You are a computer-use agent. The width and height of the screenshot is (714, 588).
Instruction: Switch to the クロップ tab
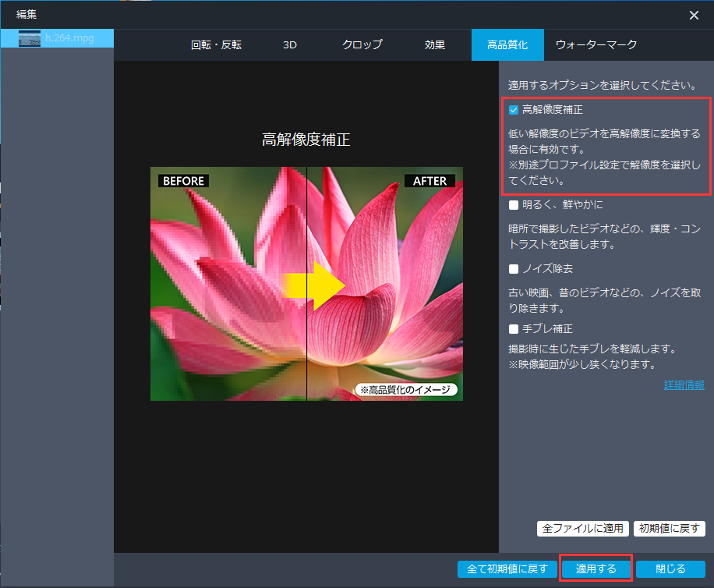360,45
